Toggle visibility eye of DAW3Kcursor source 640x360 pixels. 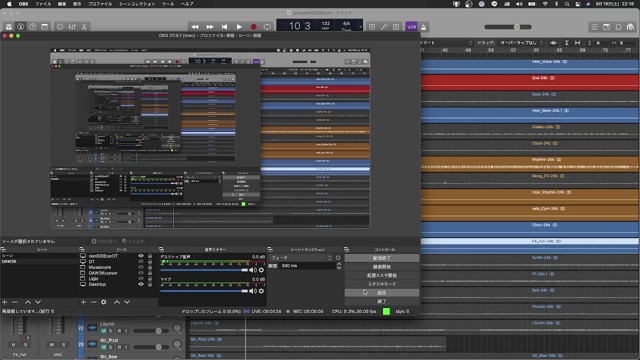(141, 273)
